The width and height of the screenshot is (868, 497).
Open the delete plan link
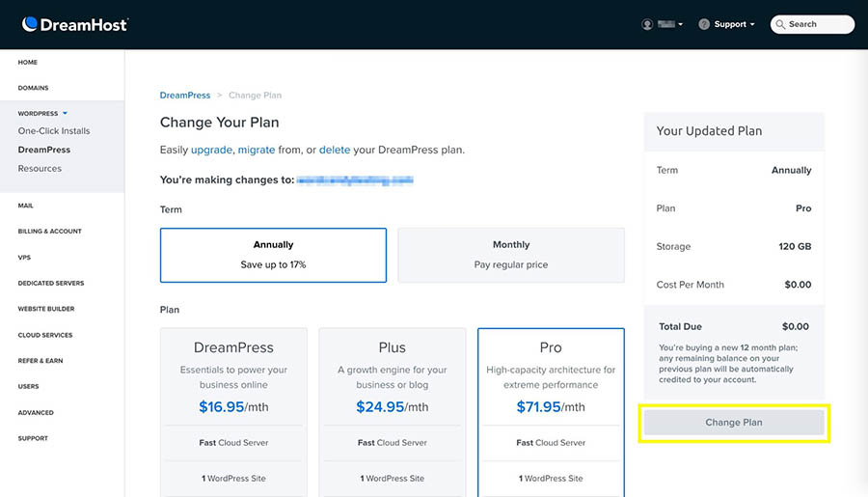coord(335,150)
